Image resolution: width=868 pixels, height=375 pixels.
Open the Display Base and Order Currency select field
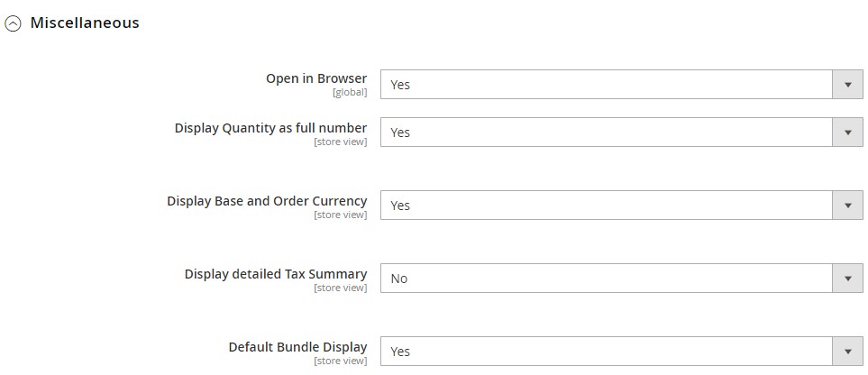622,206
